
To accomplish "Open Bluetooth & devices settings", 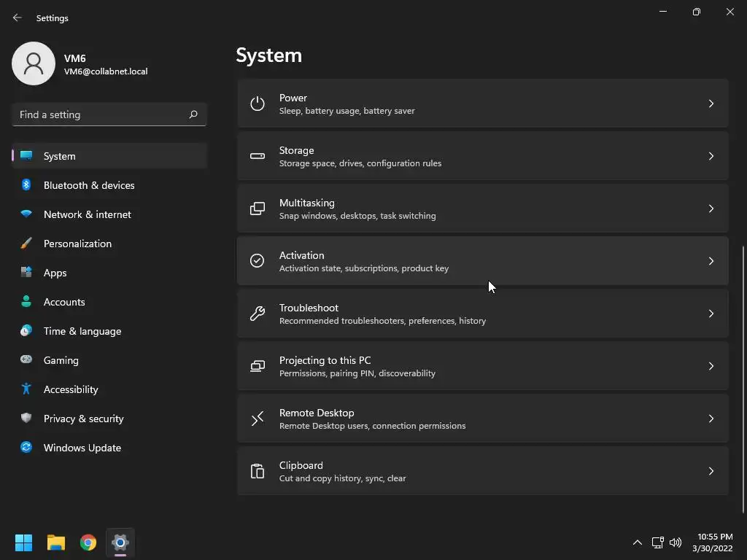I will pyautogui.click(x=89, y=185).
